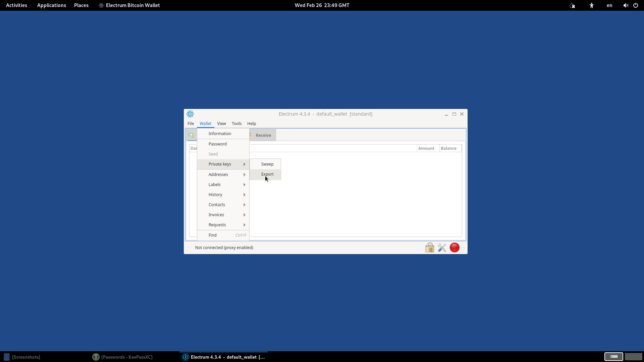This screenshot has height=362, width=644.
Task: Expand the History submenu arrow
Action: [x=244, y=194]
